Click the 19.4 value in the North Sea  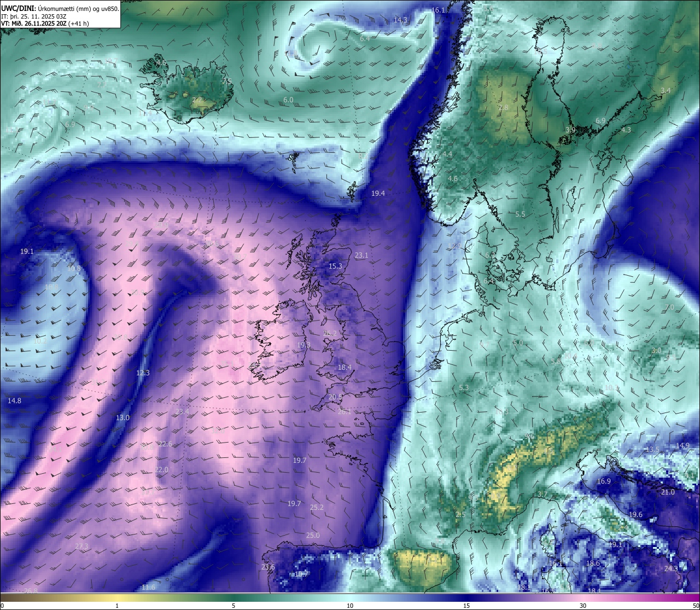tap(378, 194)
